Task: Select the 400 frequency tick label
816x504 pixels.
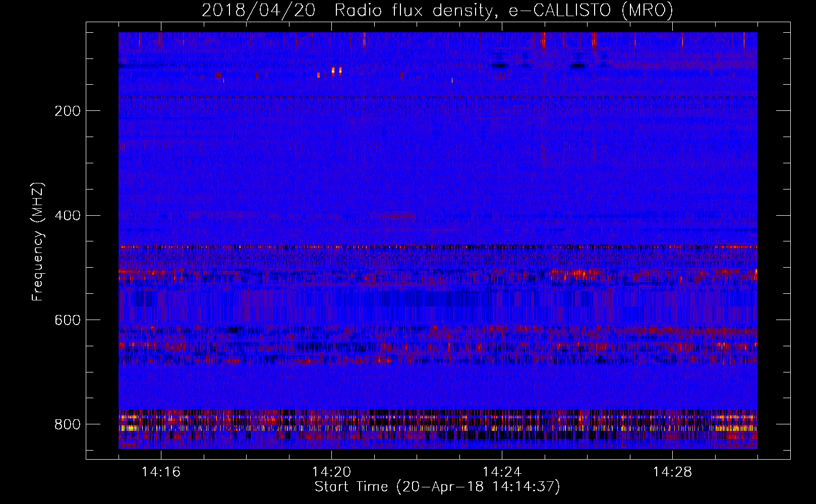Action: (x=68, y=216)
